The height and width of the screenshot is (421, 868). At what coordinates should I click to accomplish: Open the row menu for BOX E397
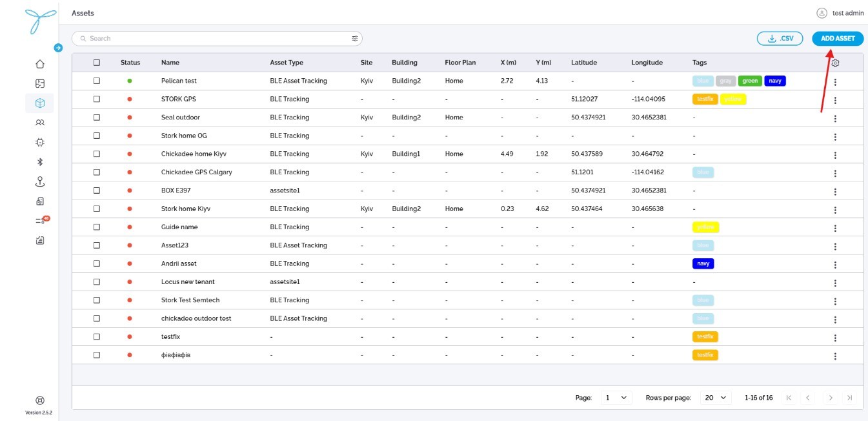pyautogui.click(x=835, y=192)
